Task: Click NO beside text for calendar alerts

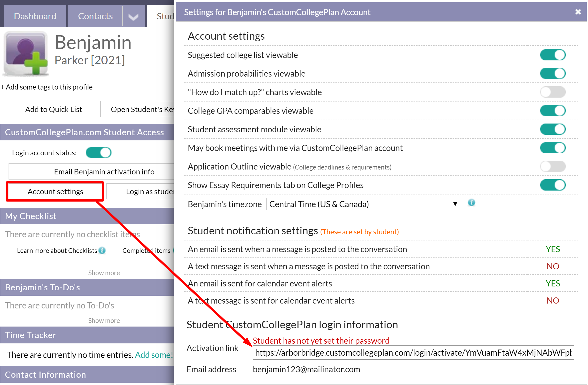Action: [553, 300]
